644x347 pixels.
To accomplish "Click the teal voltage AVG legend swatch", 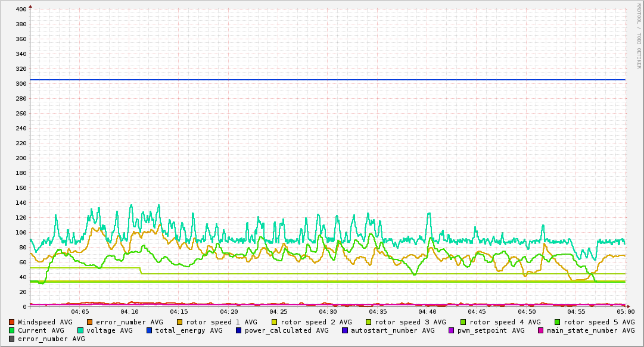I will point(80,330).
